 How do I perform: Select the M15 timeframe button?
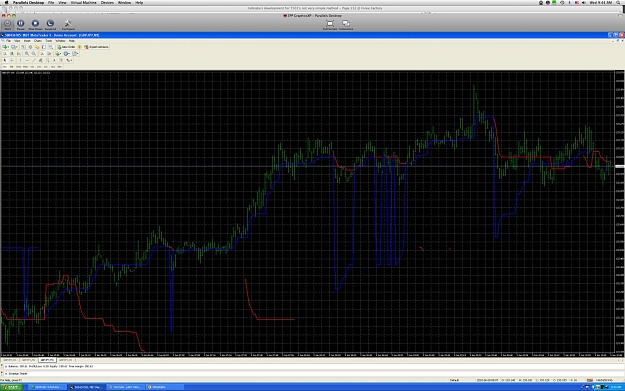(x=18, y=67)
